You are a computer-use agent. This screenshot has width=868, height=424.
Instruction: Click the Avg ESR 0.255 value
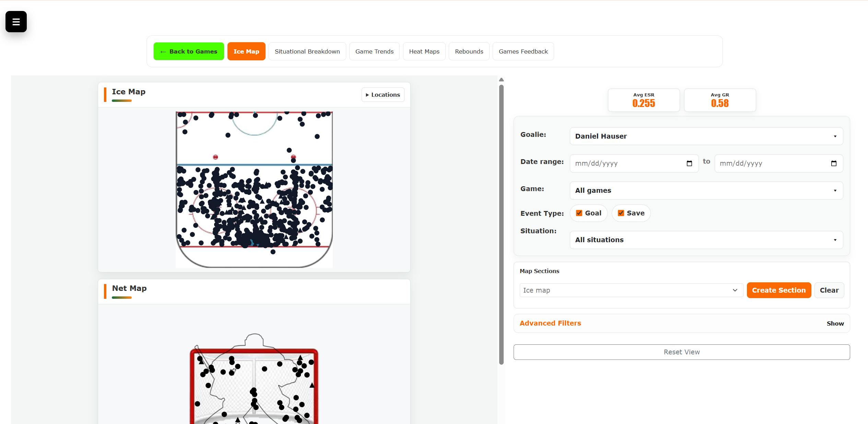click(x=644, y=103)
